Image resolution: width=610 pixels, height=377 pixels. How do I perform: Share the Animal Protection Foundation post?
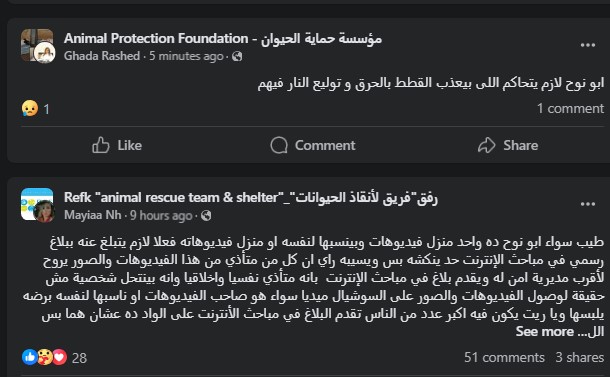point(508,145)
